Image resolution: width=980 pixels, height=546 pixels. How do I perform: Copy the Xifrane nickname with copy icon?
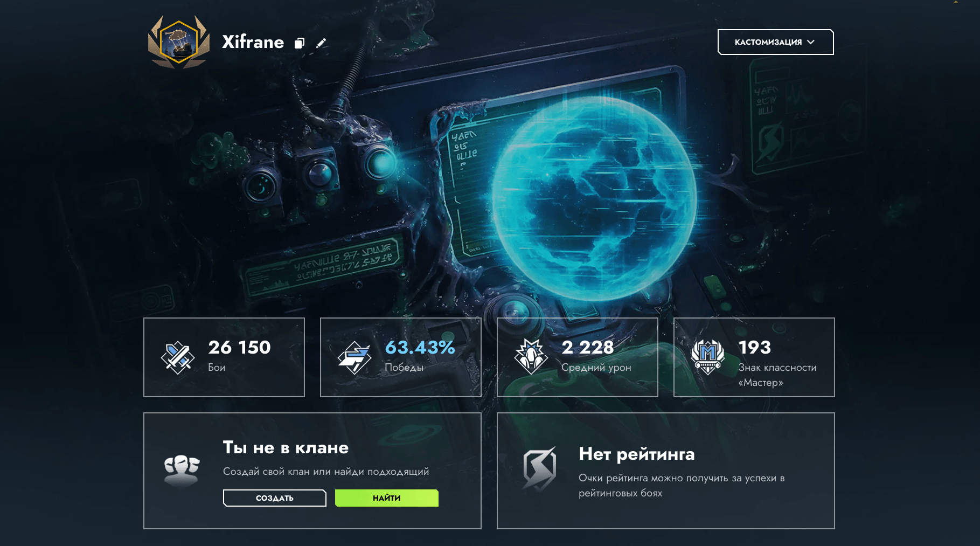tap(300, 43)
